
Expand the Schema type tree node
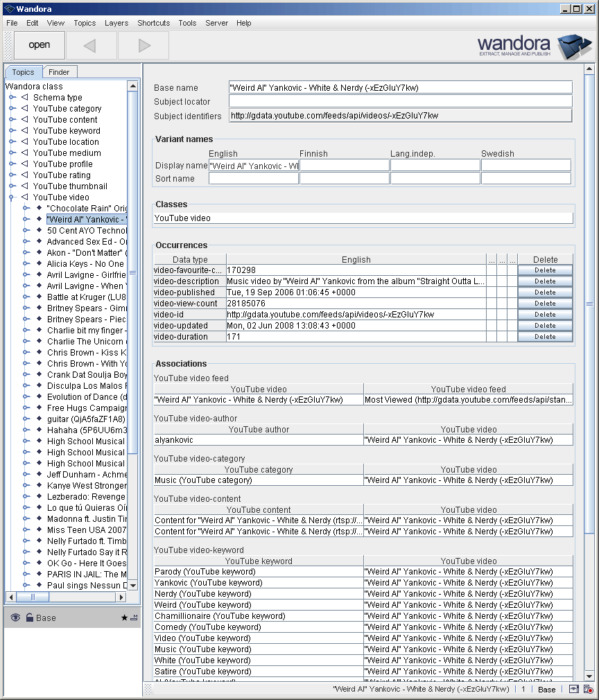12,98
